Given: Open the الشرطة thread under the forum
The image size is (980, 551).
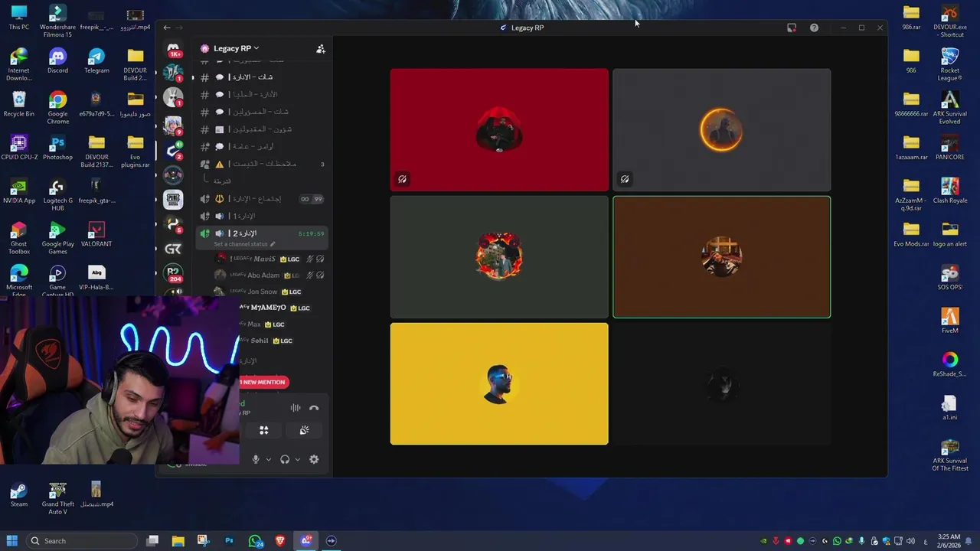Looking at the screenshot, I should click(x=222, y=181).
